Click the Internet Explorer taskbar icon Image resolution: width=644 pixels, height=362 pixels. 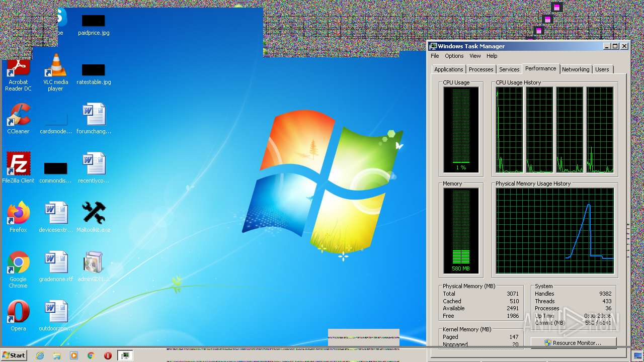tap(40, 355)
